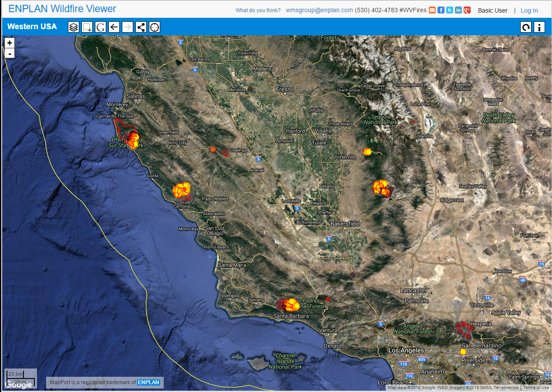
Task: Select the fire marker east of Porterville
Action: [x=367, y=151]
